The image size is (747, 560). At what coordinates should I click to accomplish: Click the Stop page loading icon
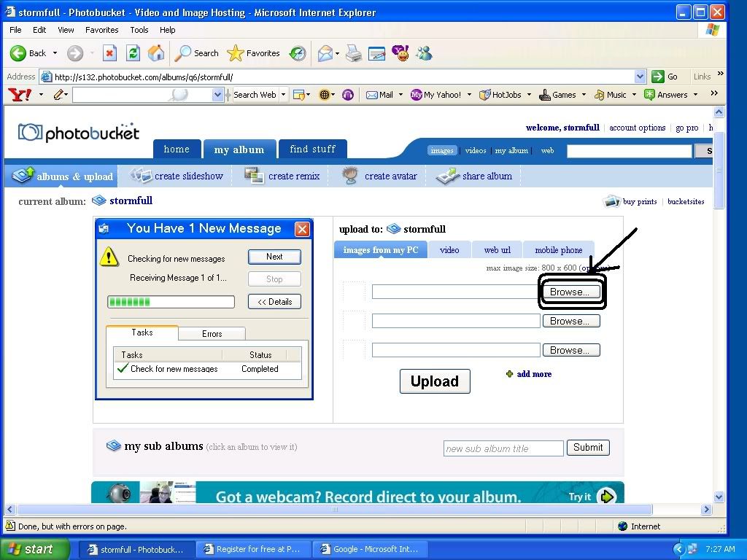(x=109, y=53)
